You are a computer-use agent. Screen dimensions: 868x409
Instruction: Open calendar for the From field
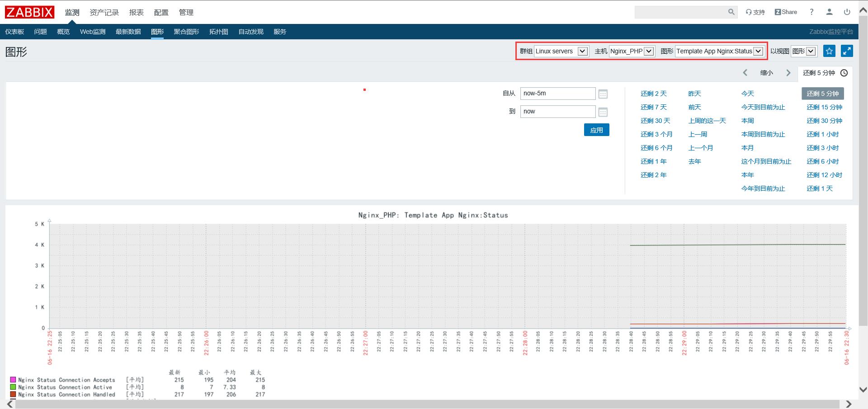click(603, 94)
